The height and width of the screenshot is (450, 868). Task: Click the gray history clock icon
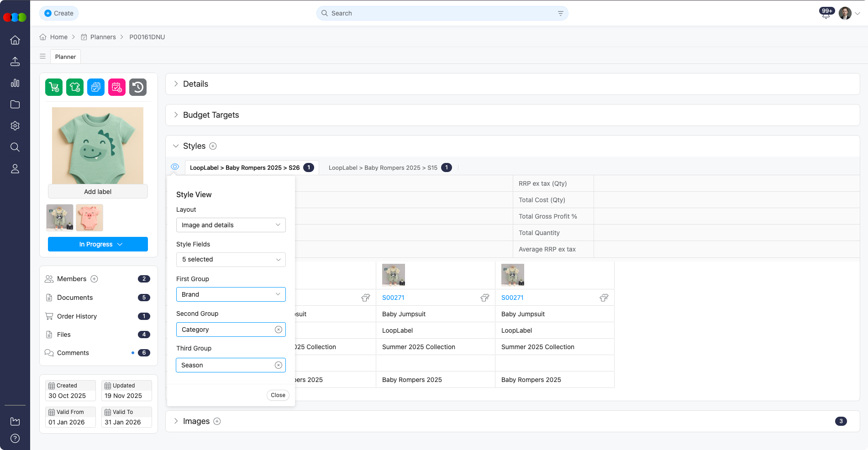coord(138,87)
